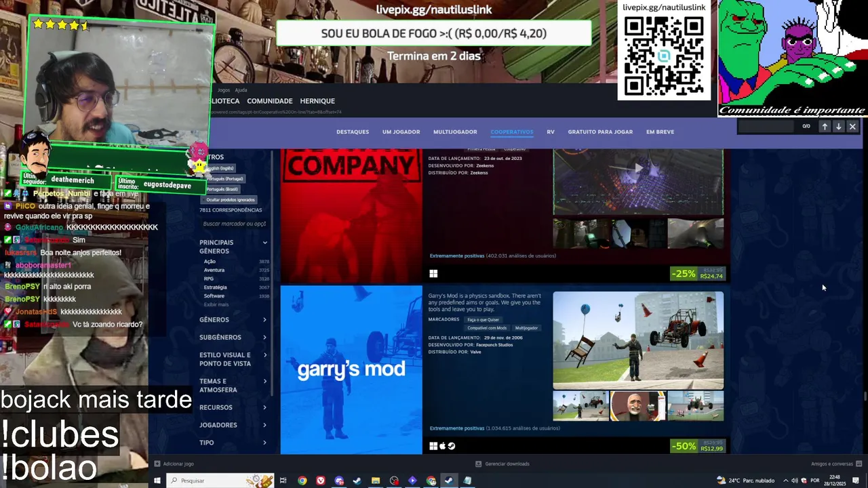Click the find-previous up arrow icon
Image resolution: width=868 pixels, height=488 pixels.
point(825,126)
